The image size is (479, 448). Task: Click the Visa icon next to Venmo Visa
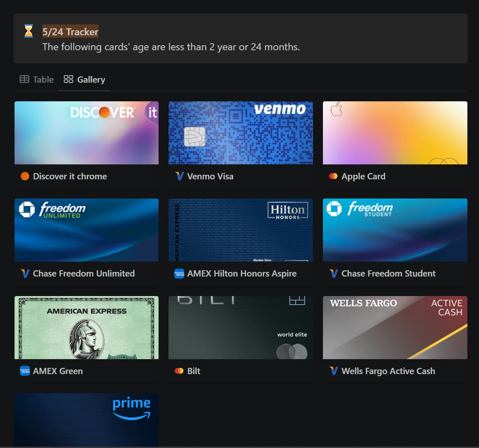pyautogui.click(x=179, y=176)
